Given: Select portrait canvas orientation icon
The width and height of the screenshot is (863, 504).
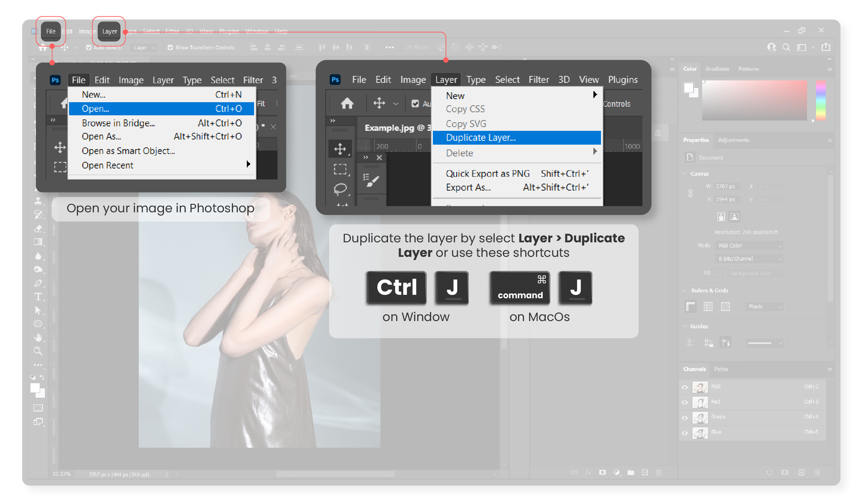Looking at the screenshot, I should pos(721,216).
